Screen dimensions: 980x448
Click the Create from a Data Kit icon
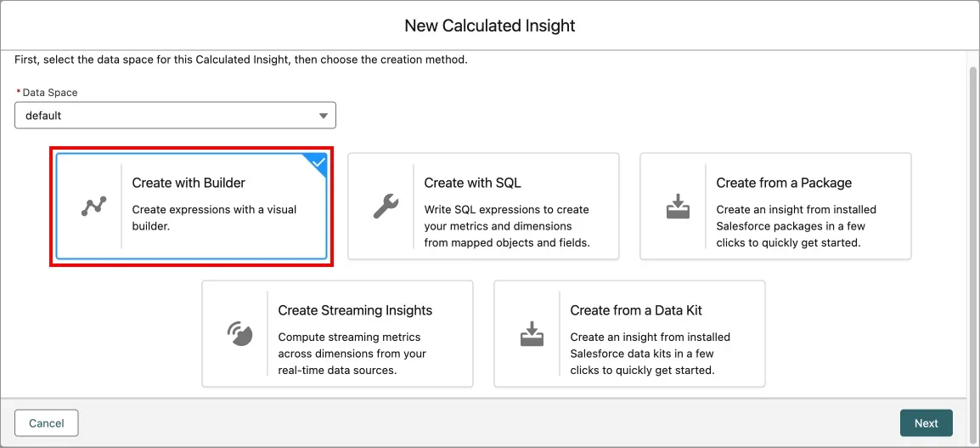[532, 334]
